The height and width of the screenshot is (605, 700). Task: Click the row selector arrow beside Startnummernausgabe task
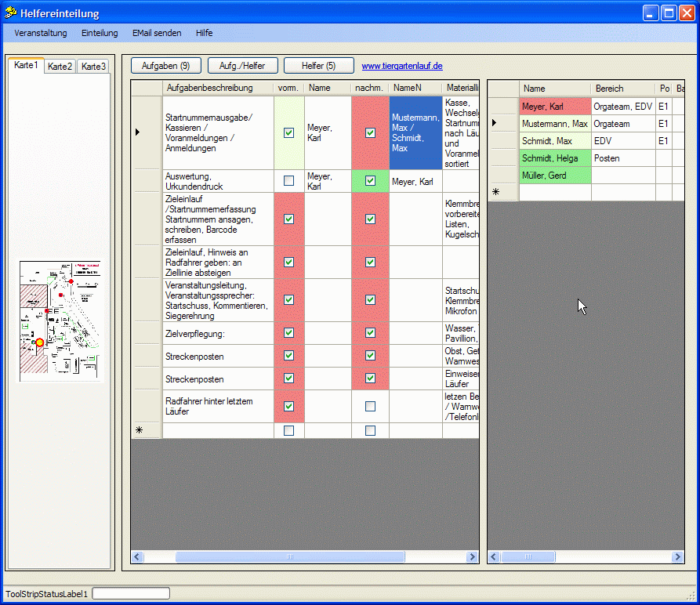pos(138,132)
